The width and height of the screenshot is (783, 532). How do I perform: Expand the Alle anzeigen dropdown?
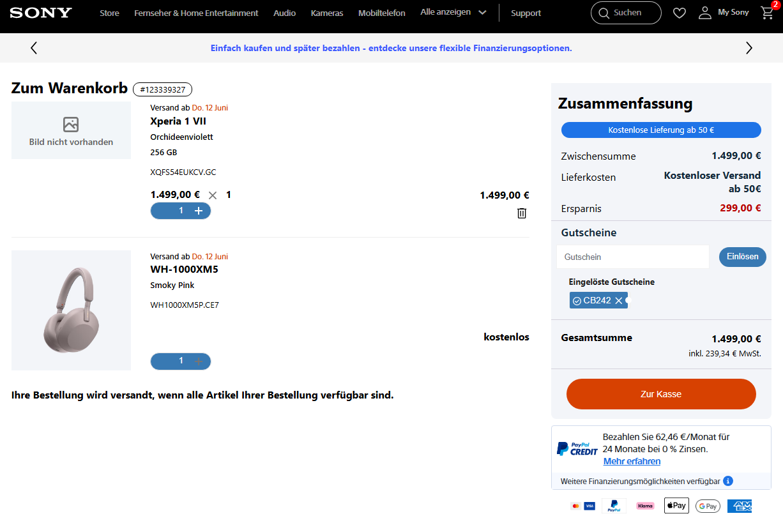(x=453, y=13)
